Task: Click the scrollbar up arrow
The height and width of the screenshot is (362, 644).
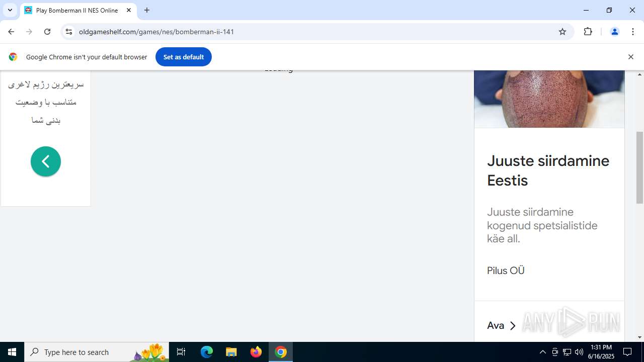Action: (639, 74)
